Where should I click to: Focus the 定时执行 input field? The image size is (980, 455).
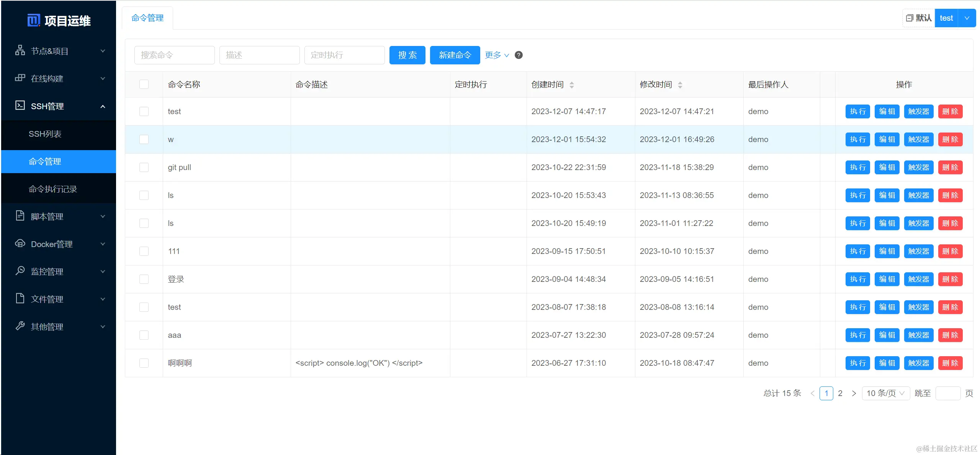pyautogui.click(x=344, y=55)
